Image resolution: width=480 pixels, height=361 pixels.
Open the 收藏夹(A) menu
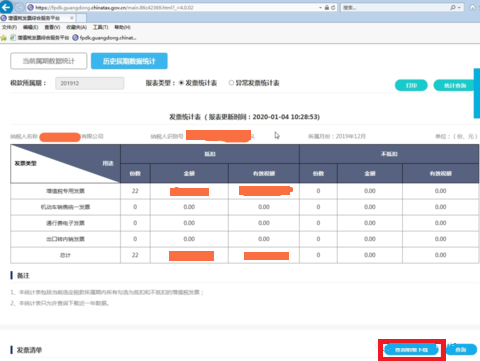[x=76, y=27]
